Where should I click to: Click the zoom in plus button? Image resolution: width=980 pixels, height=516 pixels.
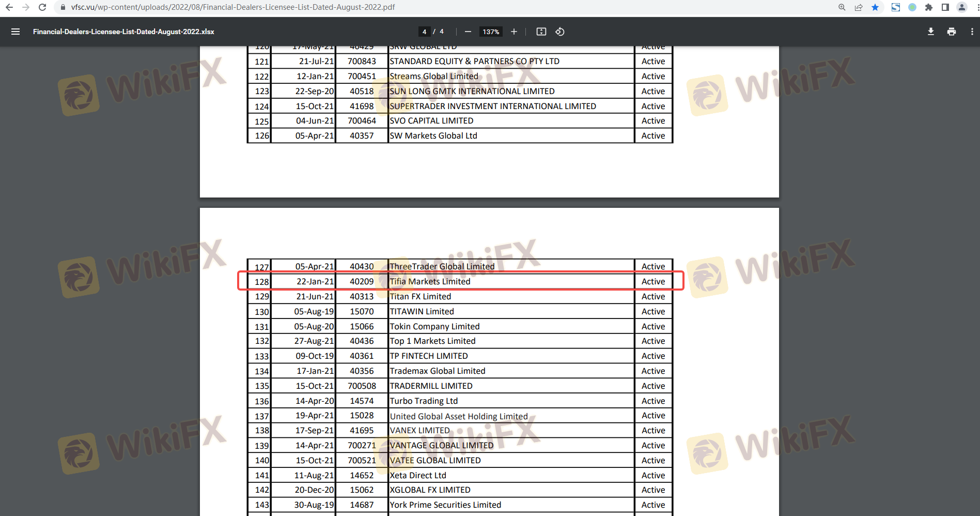[514, 32]
